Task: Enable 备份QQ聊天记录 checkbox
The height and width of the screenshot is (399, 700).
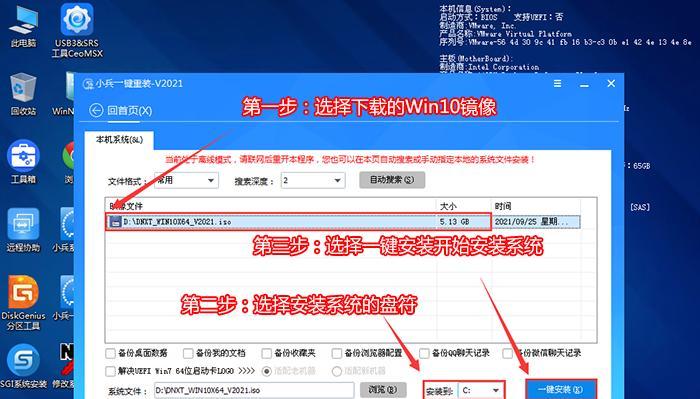Action: coord(424,353)
